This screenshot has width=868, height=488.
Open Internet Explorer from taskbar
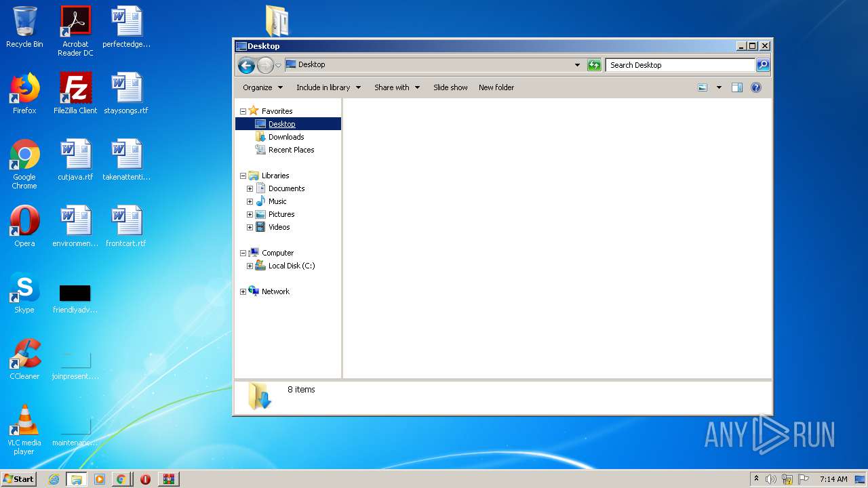(x=54, y=479)
